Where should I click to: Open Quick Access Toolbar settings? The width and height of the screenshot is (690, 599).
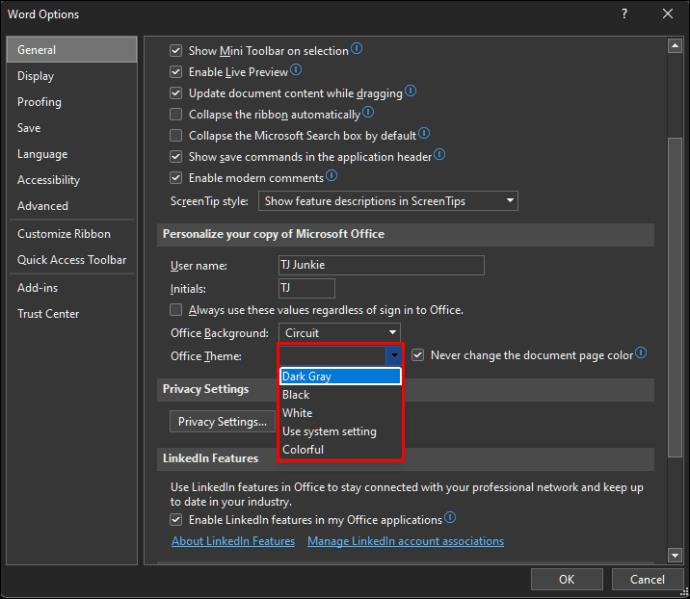[x=72, y=260]
